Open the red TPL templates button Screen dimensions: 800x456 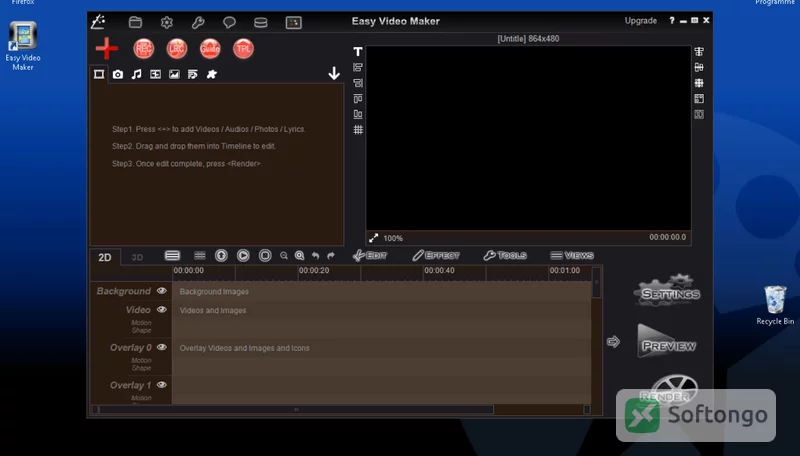click(243, 48)
